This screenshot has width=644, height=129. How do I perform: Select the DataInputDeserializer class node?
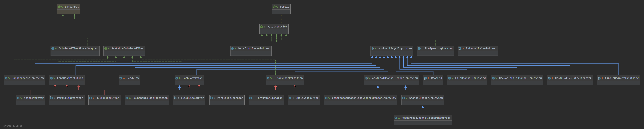coord(251,51)
